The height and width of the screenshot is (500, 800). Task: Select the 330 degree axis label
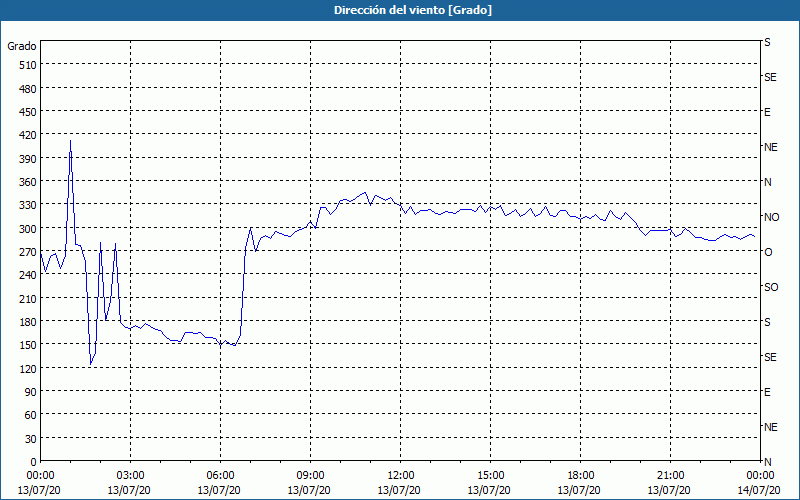[x=29, y=205]
